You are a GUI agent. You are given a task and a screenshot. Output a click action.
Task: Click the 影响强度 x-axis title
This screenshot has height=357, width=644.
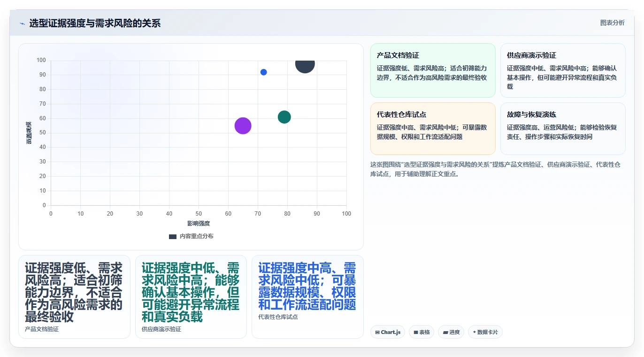point(199,224)
